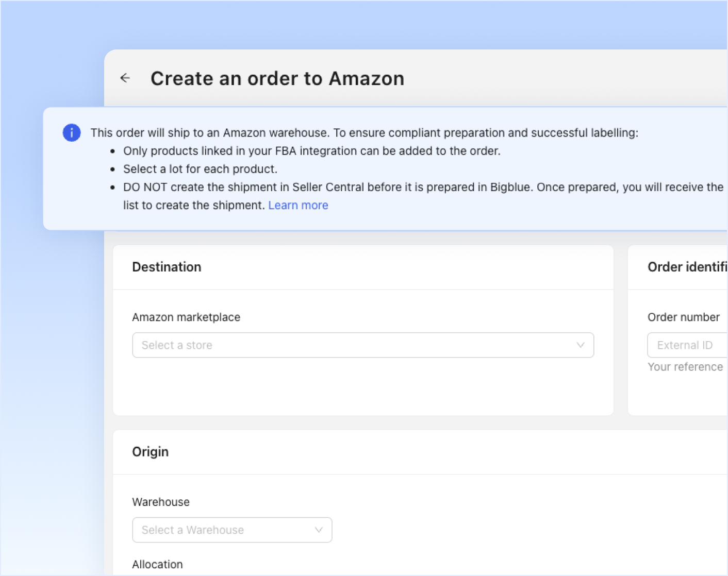Click the Amazon marketplace field label
Viewport: 728px width, 576px height.
click(186, 317)
